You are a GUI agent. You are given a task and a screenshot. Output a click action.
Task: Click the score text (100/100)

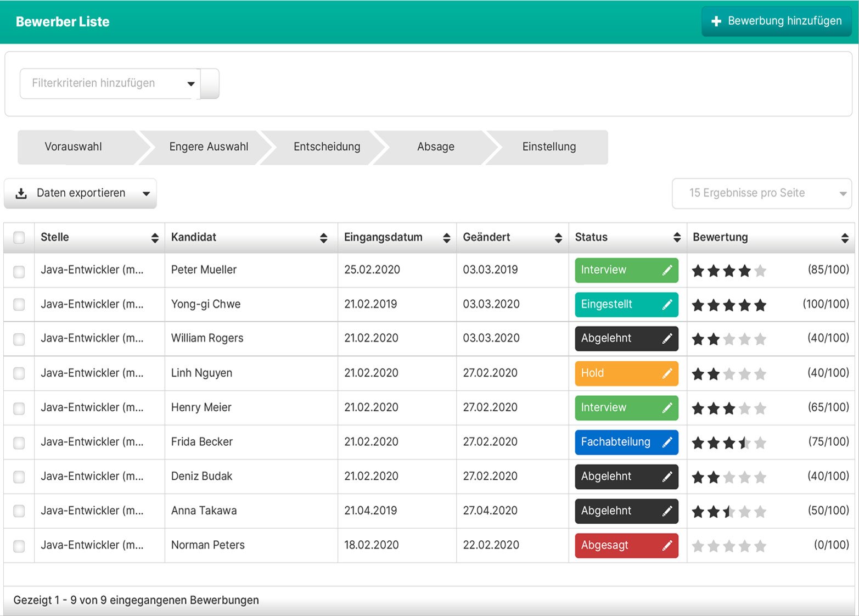coord(826,304)
